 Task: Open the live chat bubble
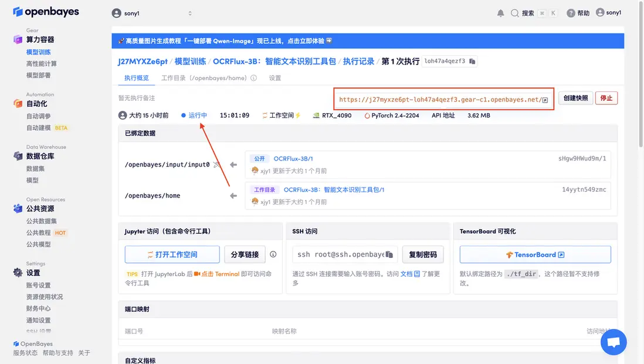[x=614, y=342]
